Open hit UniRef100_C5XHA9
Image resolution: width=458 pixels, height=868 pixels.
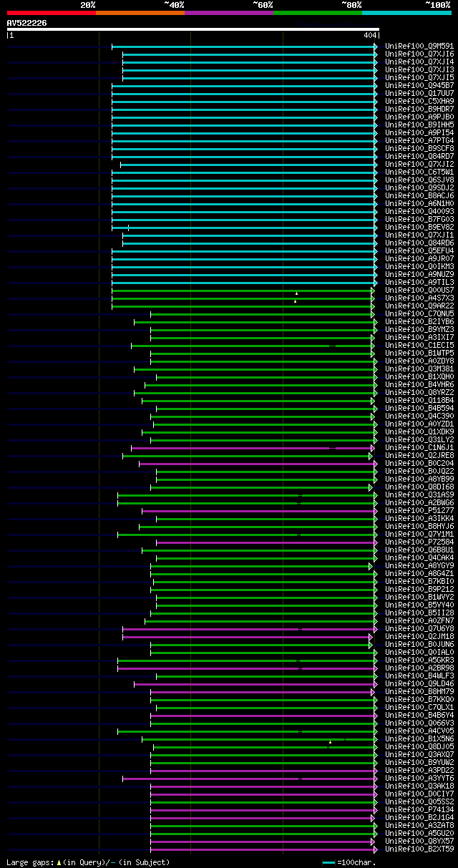pos(419,102)
